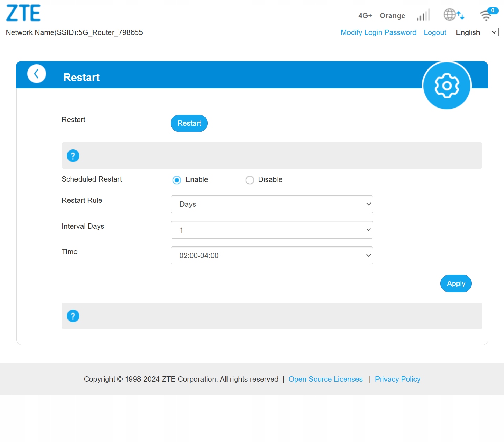Click the settings gear icon in header
The width and height of the screenshot is (504, 442).
tap(446, 86)
